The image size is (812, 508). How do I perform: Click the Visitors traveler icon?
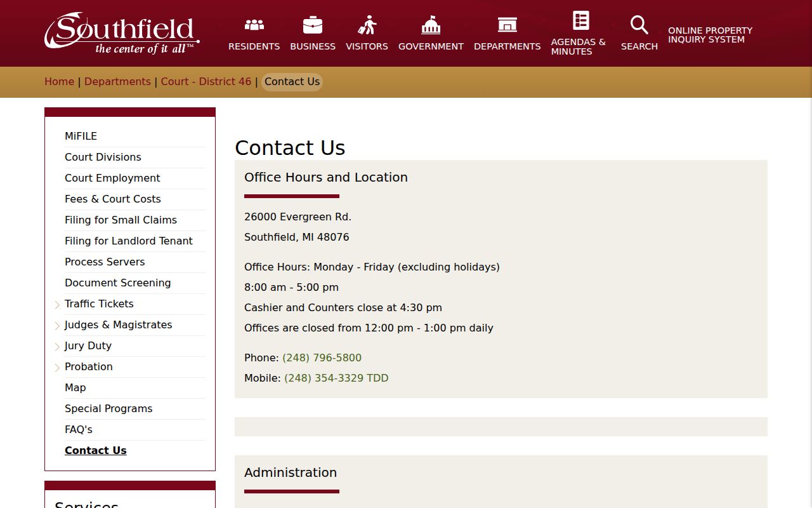(367, 25)
